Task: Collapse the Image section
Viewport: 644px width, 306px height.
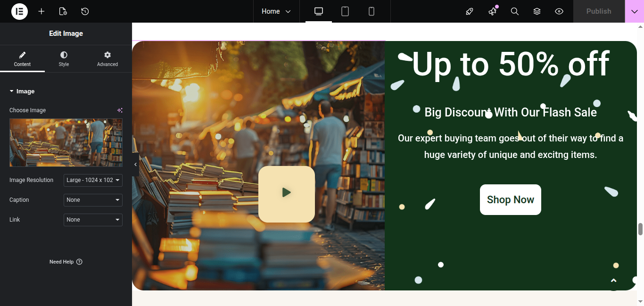Action: coord(22,91)
